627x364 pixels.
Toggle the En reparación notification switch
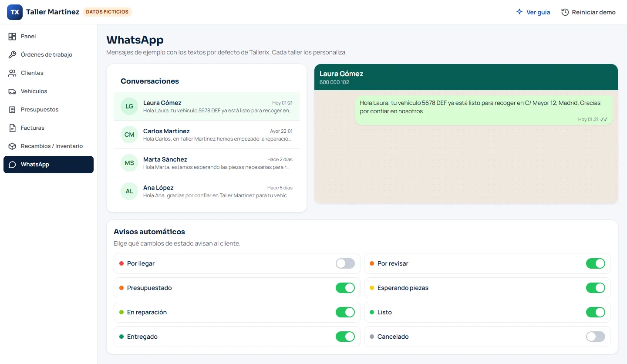[345, 312]
